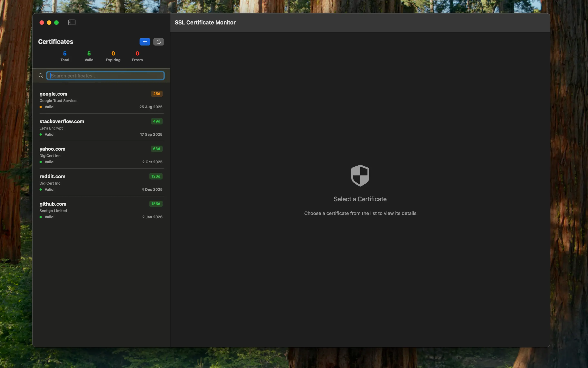Click the 2 Jan 2026 expiry date
The width and height of the screenshot is (588, 368).
click(x=152, y=217)
